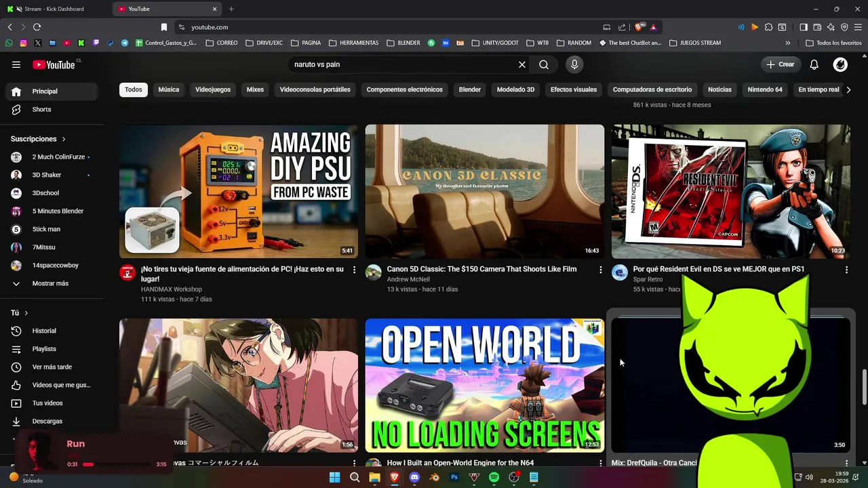The width and height of the screenshot is (868, 488).
Task: Expand the Tú section chevron
Action: click(x=26, y=313)
